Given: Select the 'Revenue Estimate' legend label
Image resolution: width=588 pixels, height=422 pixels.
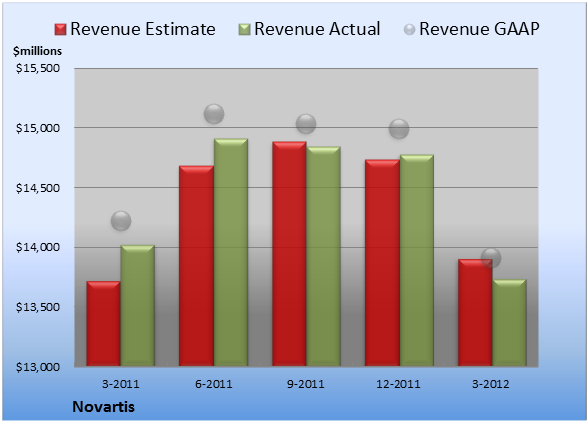Looking at the screenshot, I should click(143, 29).
